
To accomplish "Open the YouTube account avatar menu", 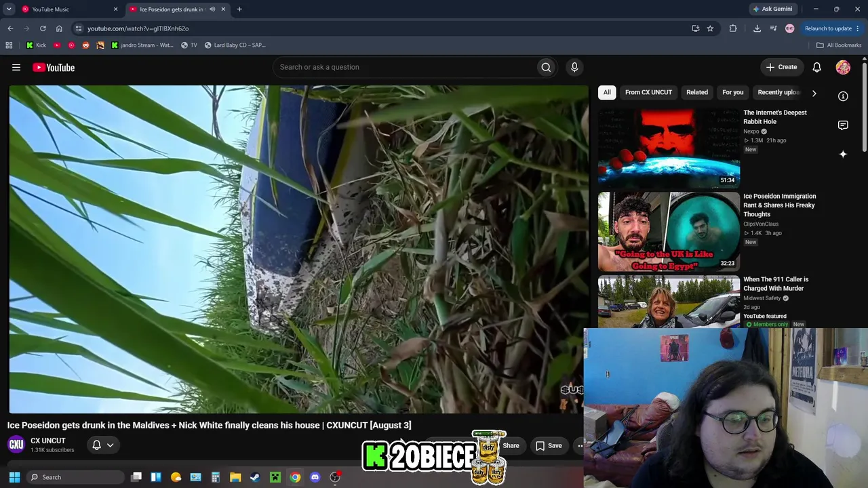I will coord(843,67).
